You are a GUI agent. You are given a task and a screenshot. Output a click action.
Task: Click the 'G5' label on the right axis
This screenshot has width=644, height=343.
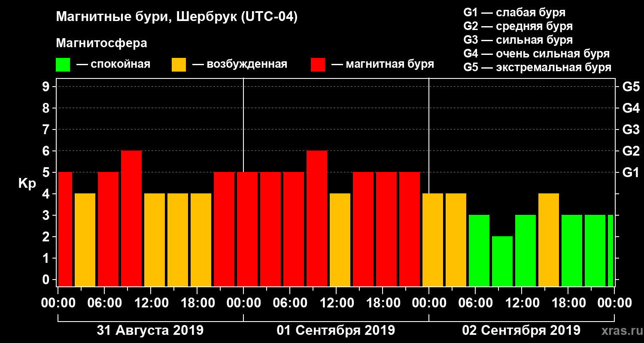(631, 87)
